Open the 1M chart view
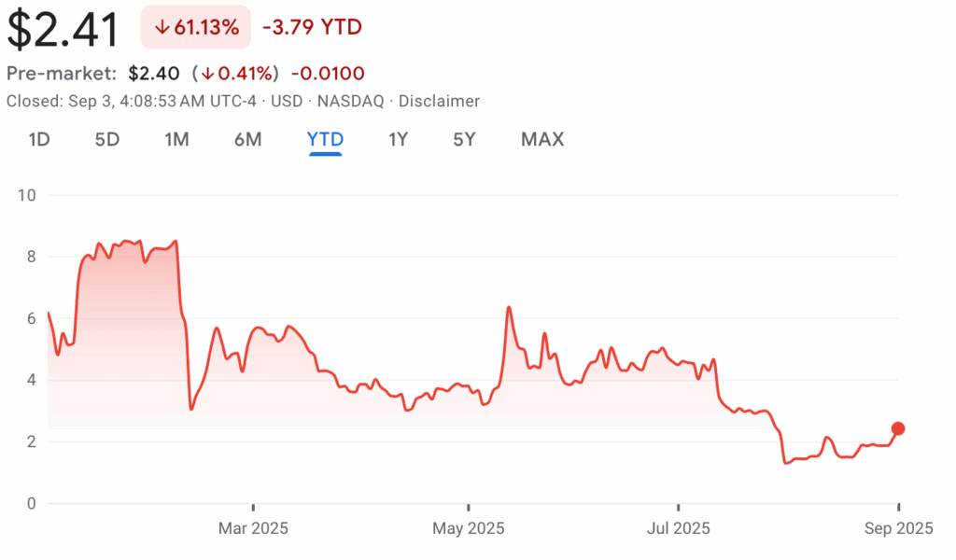Image resolution: width=956 pixels, height=560 pixels. 176,140
